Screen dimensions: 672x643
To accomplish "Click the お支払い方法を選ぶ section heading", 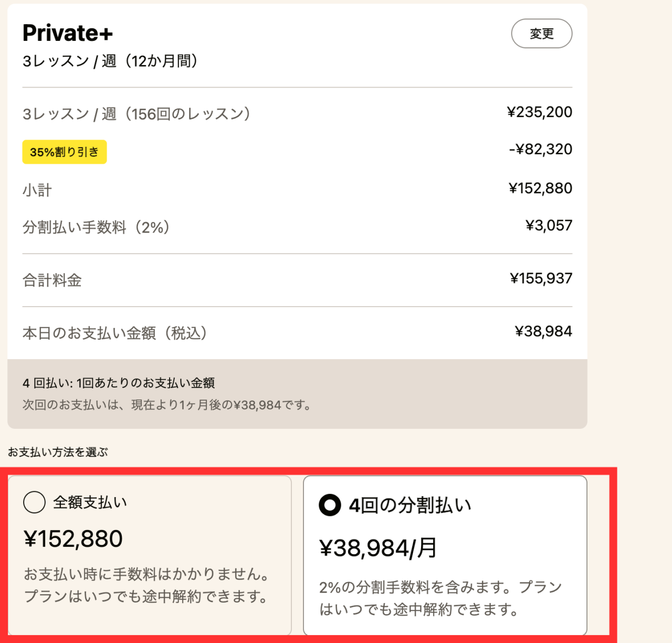I will click(x=58, y=451).
